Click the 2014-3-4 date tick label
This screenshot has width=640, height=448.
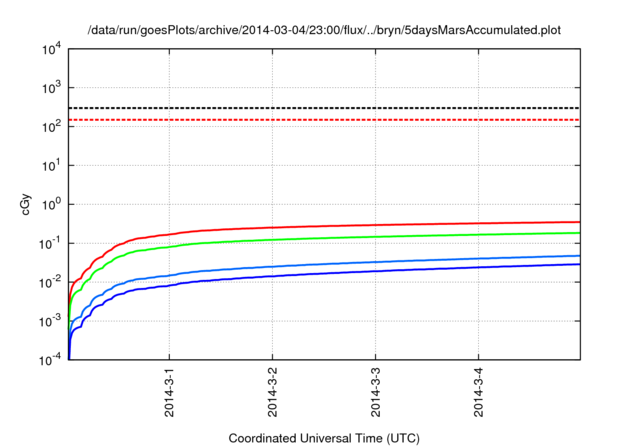pyautogui.click(x=479, y=392)
